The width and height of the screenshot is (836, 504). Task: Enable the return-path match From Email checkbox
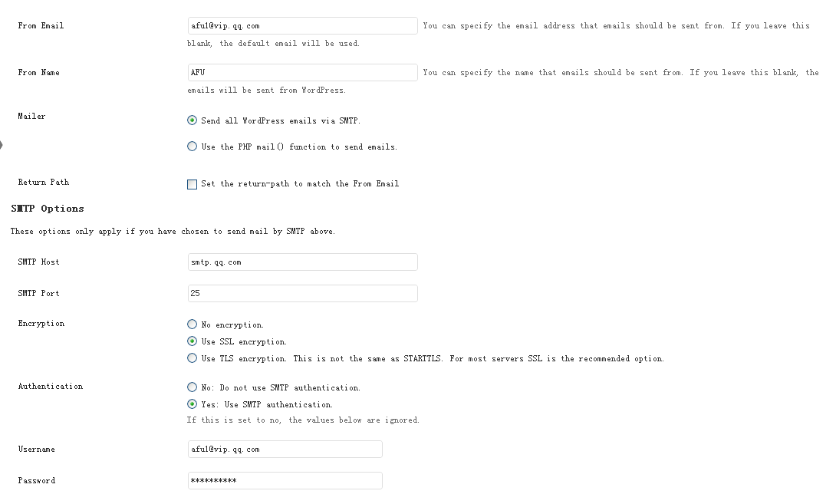[193, 184]
